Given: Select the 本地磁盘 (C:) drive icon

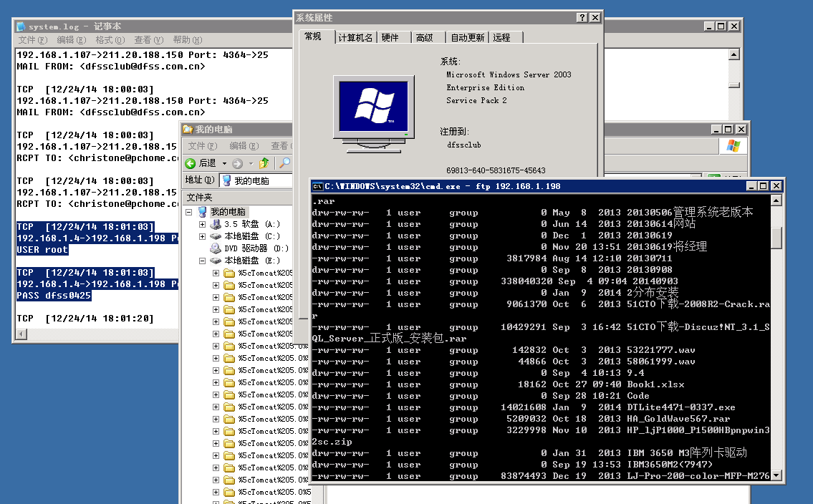Looking at the screenshot, I should (x=215, y=236).
